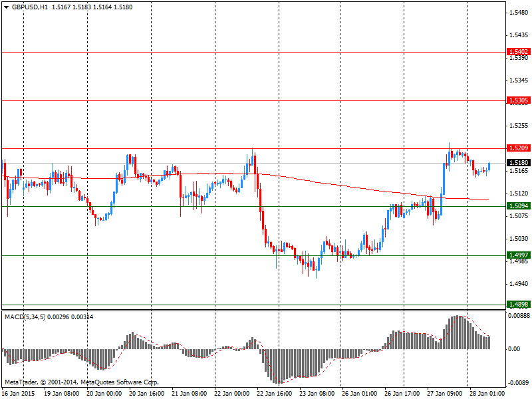Click the 26 Jan 17:00 time axis label
This screenshot has height=399, width=532.
pyautogui.click(x=402, y=394)
